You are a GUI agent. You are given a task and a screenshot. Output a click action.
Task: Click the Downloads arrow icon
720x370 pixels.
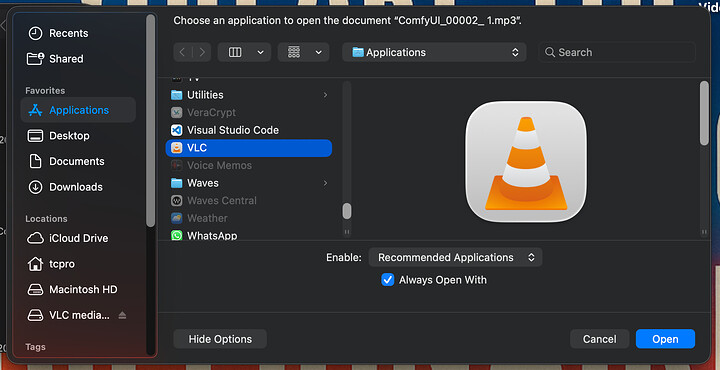point(35,187)
